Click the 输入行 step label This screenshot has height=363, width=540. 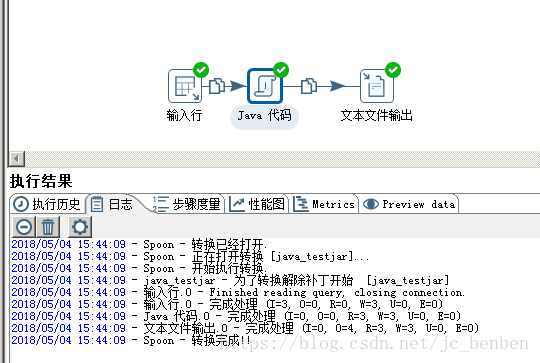click(x=184, y=115)
